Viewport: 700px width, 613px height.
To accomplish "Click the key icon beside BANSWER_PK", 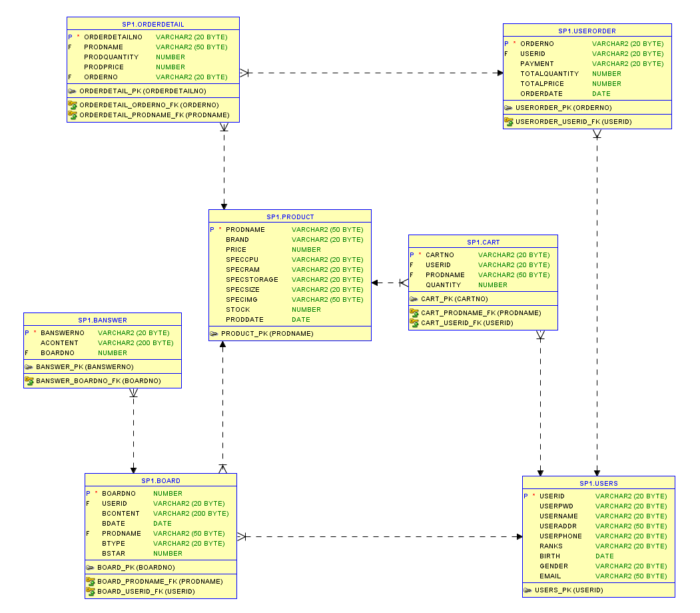I will [x=30, y=366].
